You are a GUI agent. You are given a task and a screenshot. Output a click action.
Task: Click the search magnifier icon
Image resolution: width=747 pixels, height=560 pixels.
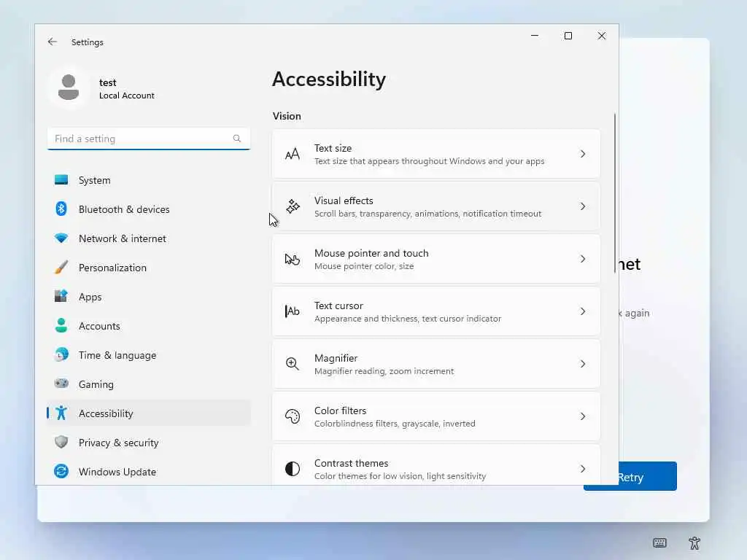click(237, 139)
